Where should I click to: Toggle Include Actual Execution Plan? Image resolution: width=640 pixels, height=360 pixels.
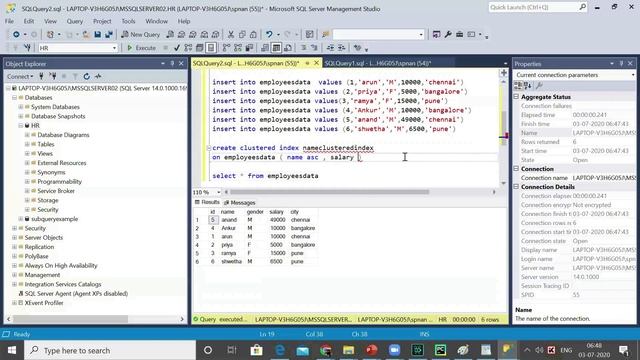tap(226, 48)
